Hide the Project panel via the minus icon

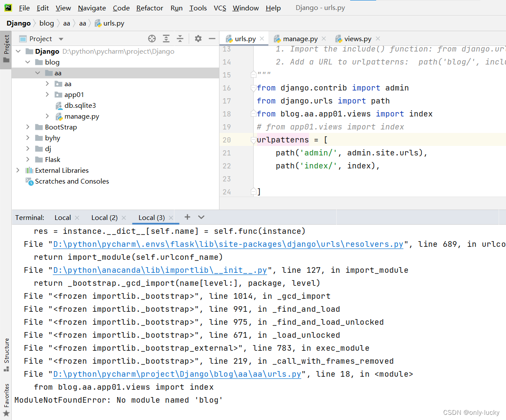pyautogui.click(x=212, y=39)
